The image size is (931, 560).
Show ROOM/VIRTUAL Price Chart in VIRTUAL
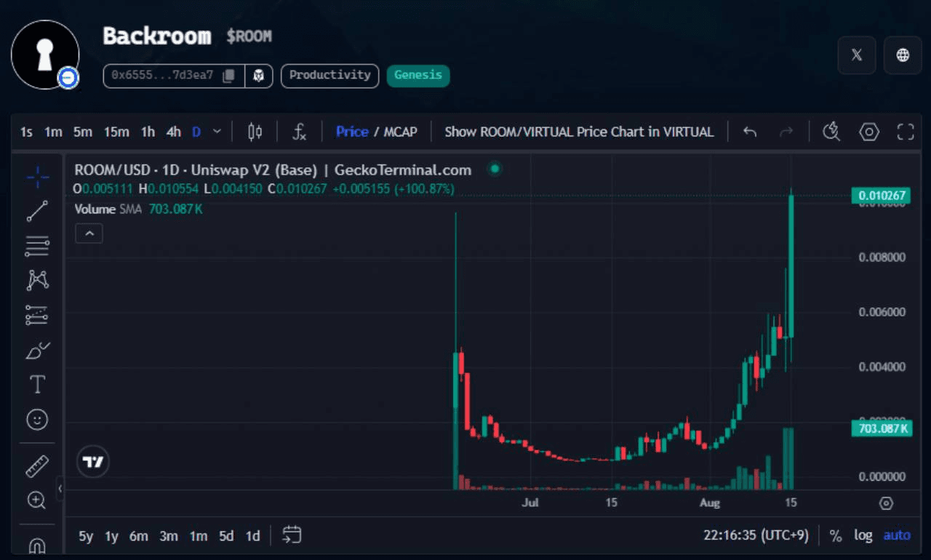point(579,132)
